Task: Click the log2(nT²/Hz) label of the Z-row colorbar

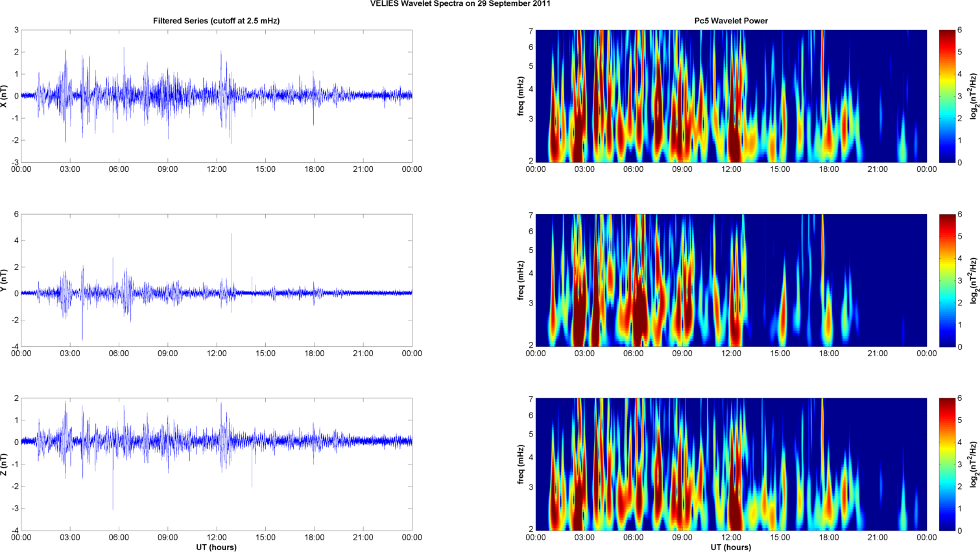Action: tap(974, 464)
